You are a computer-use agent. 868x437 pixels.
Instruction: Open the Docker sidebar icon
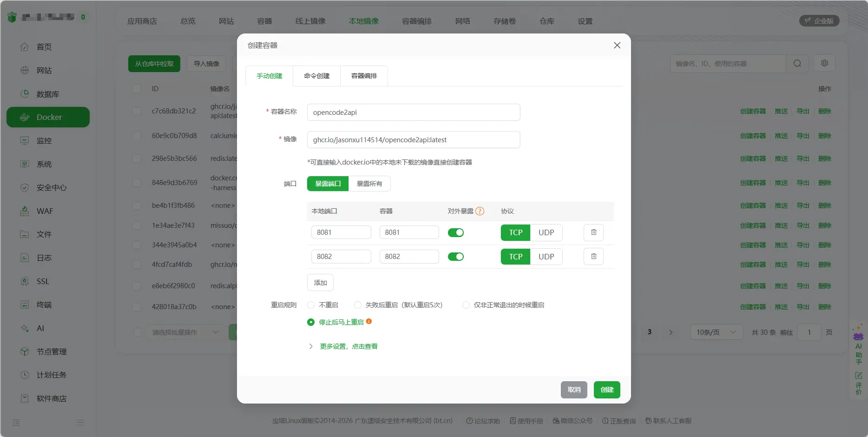[x=25, y=117]
